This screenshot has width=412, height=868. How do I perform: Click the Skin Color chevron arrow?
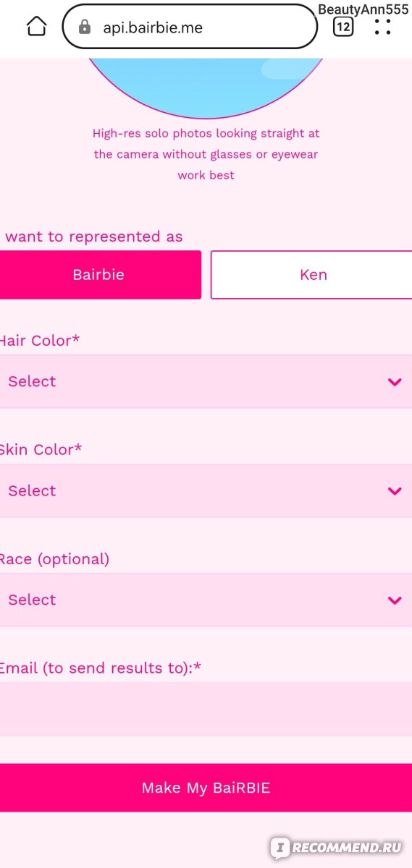coord(395,491)
